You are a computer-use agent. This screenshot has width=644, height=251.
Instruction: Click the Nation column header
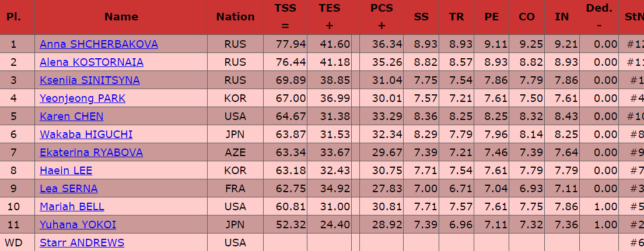coord(235,17)
